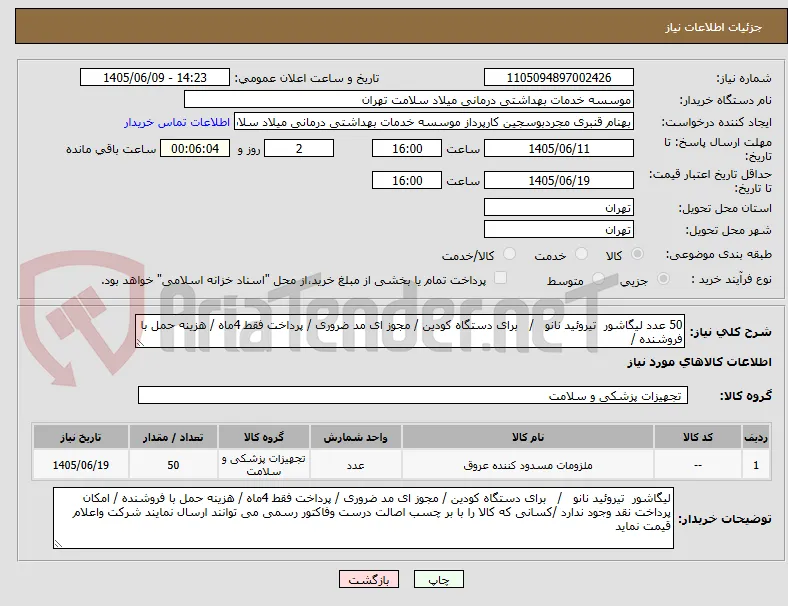Click the چاپ (print) button
Viewport: 788px width, 606px height.
438,579
